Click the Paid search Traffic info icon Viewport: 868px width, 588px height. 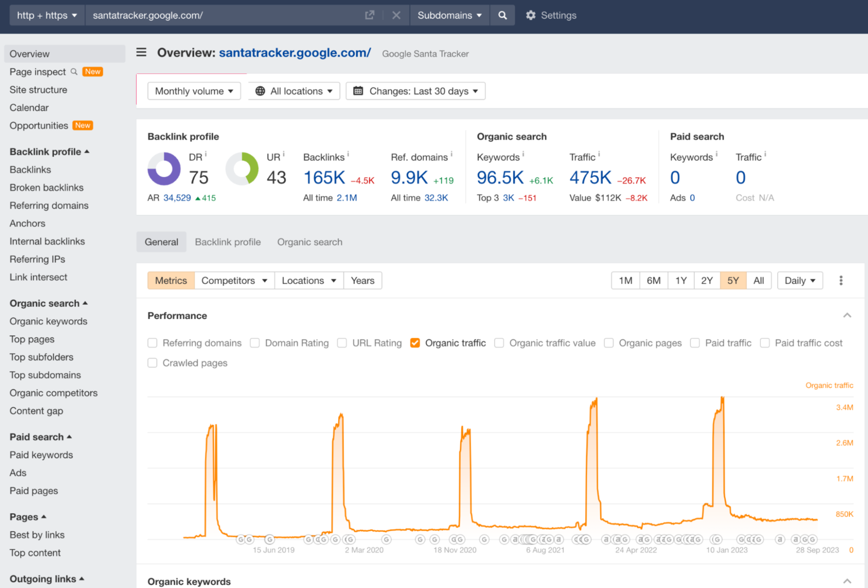tap(765, 155)
